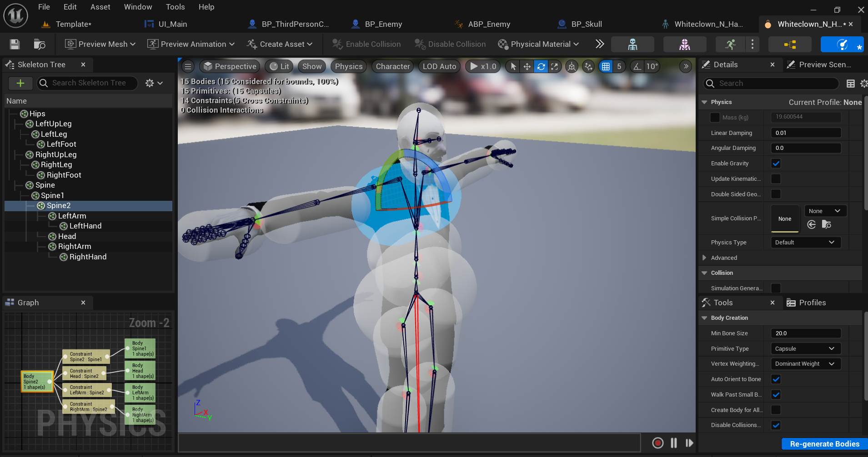Click the Min Bone Size input field
Screen dimensions: 868x457
[x=805, y=333]
